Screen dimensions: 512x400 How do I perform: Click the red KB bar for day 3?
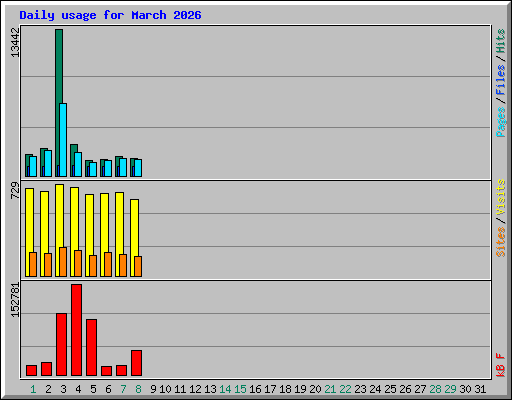click(61, 345)
